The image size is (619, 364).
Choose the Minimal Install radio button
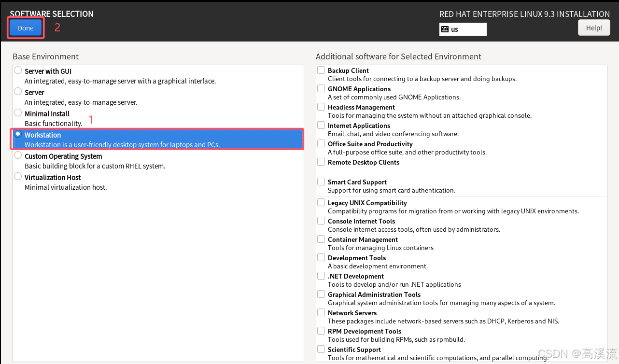[x=18, y=112]
